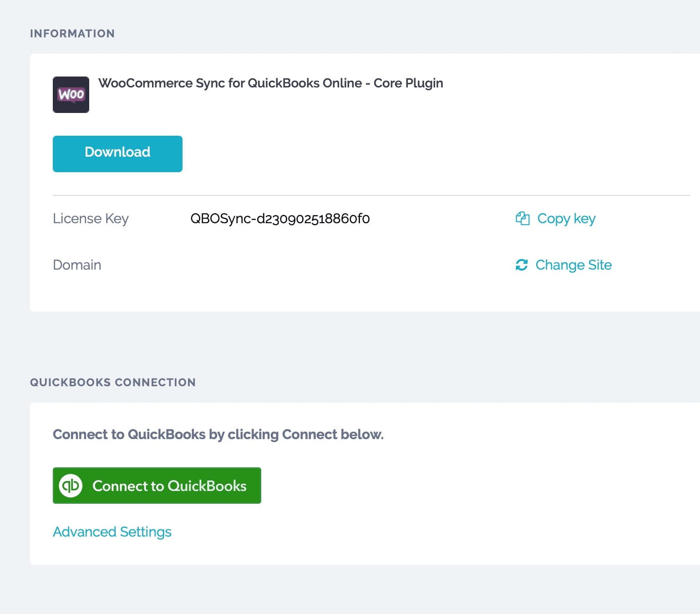This screenshot has width=700, height=614.
Task: Click the WooCommerce logo icon
Action: pyautogui.click(x=71, y=95)
